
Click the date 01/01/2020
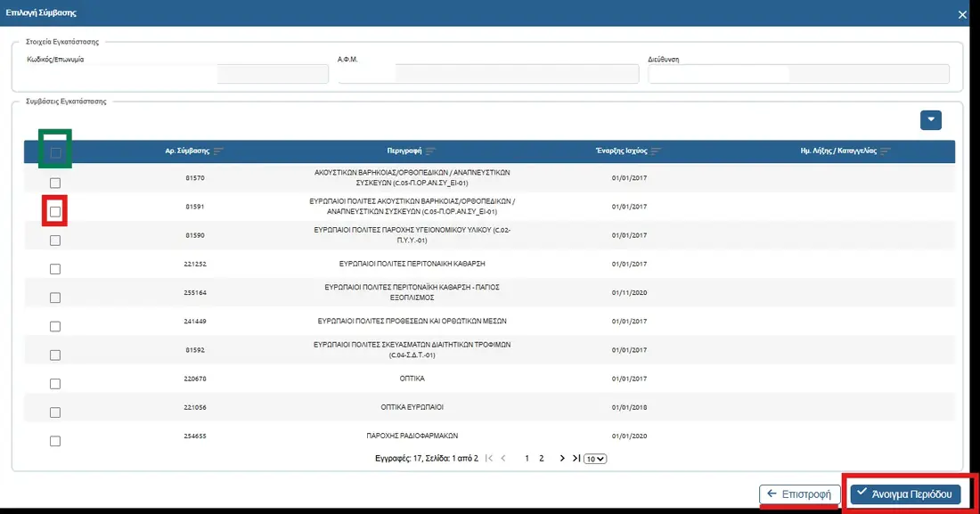tap(629, 436)
